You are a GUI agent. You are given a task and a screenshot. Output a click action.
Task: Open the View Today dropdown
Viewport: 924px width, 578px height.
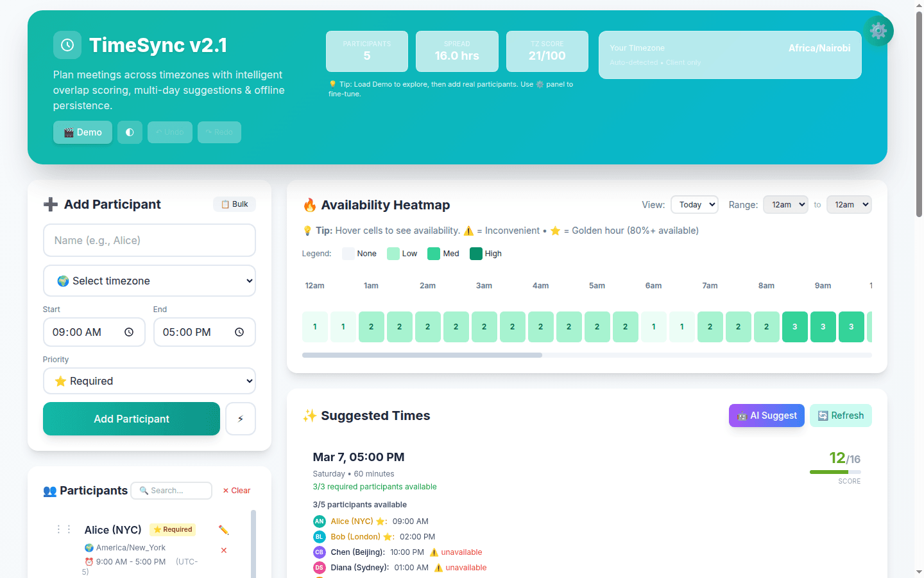(694, 205)
